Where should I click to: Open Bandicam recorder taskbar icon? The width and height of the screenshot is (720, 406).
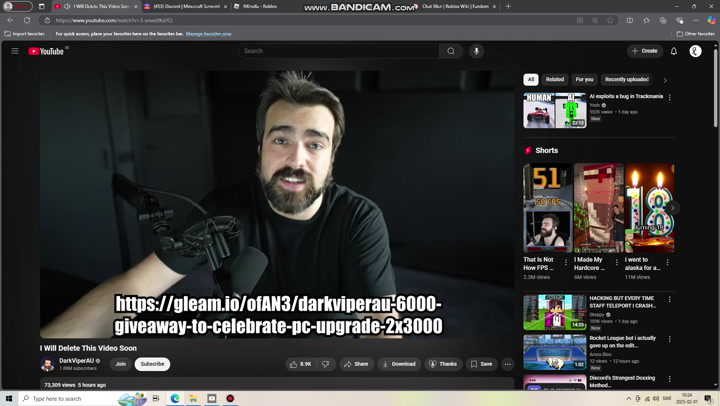(x=230, y=398)
